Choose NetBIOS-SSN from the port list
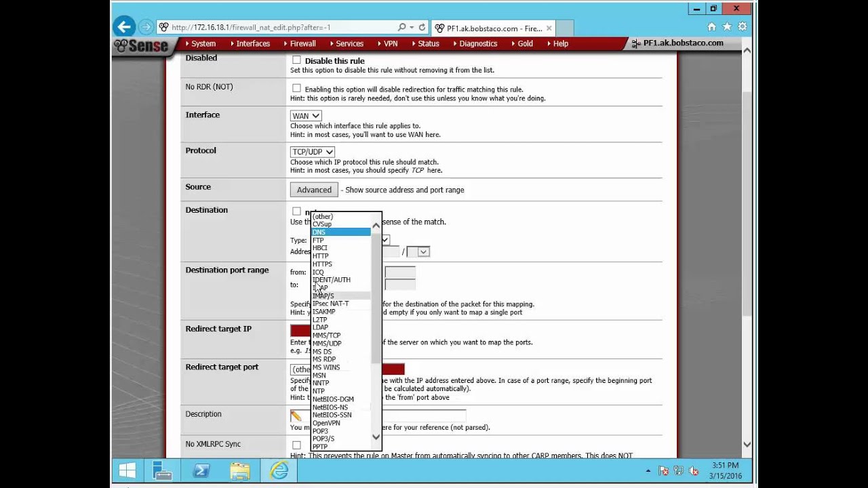This screenshot has height=488, width=868. [x=341, y=415]
